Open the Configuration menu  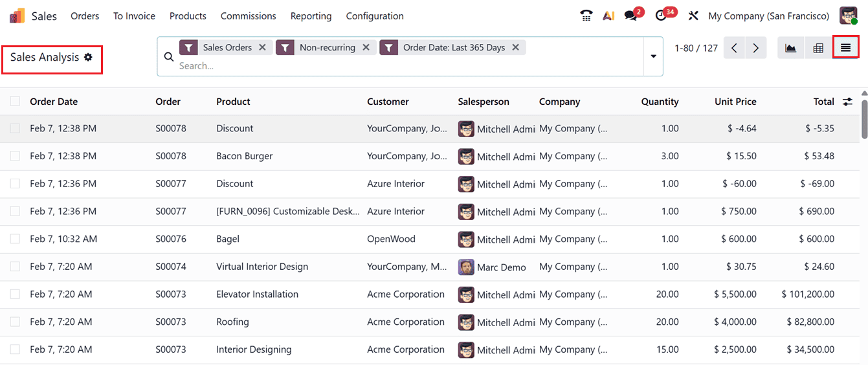click(375, 16)
